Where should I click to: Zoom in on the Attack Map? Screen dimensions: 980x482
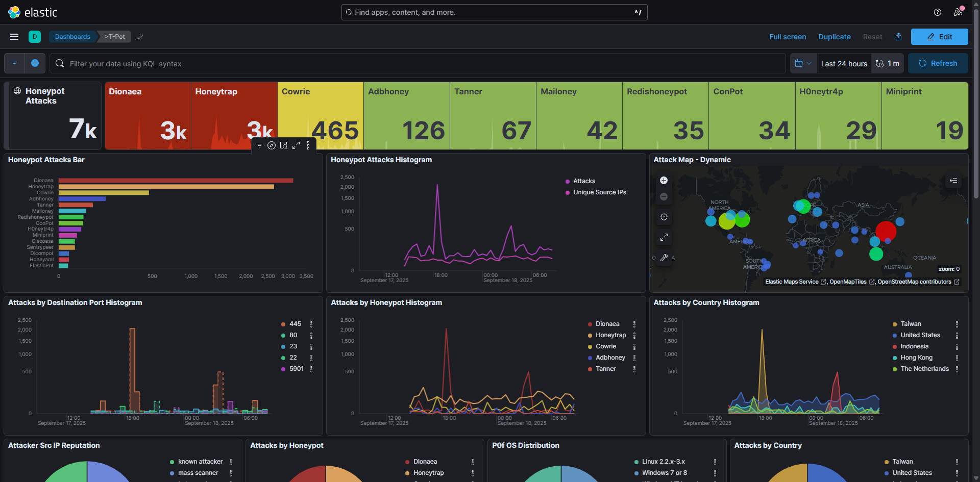tap(664, 181)
